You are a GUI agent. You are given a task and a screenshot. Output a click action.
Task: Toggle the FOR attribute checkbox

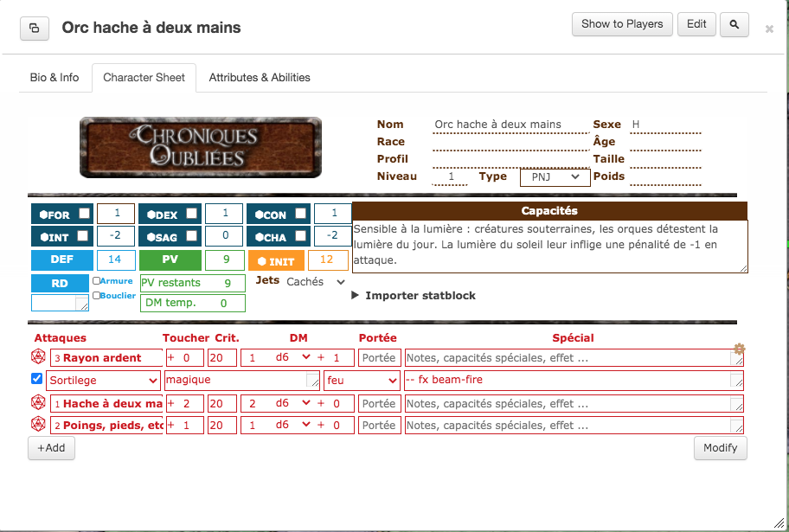[84, 214]
